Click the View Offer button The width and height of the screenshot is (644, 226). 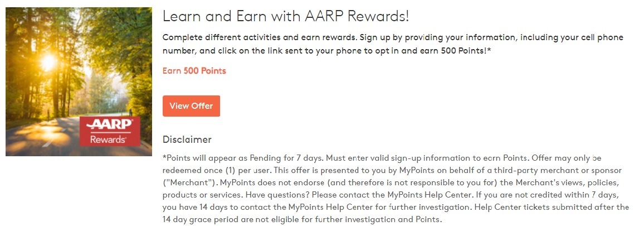(x=191, y=106)
